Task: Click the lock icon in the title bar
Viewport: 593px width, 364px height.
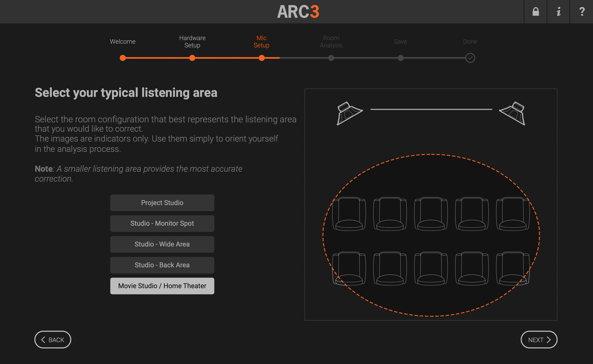Action: point(535,12)
